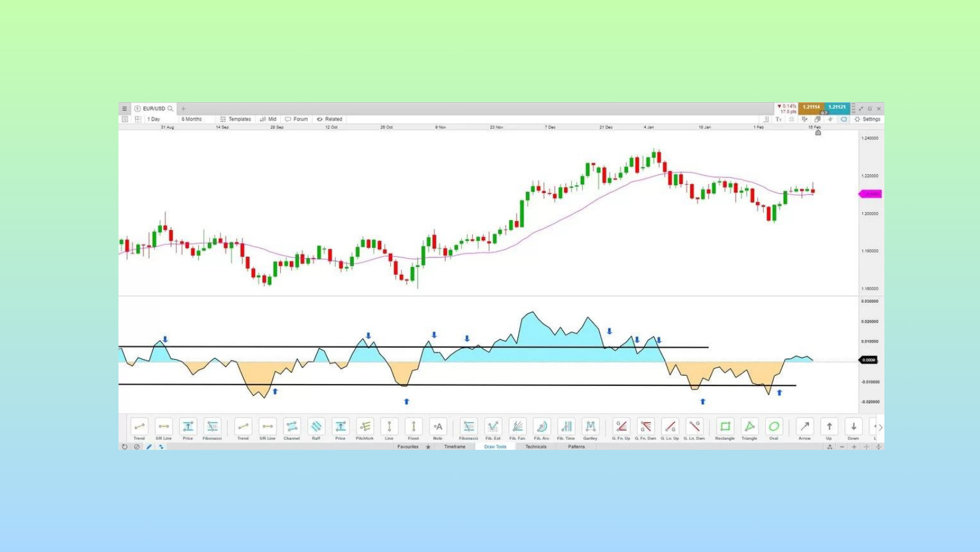Click the text size Tt icon
980x552 pixels.
point(779,119)
